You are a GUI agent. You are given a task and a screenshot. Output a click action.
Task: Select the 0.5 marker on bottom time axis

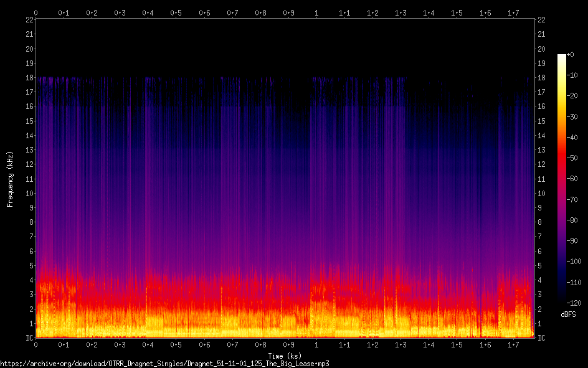click(176, 344)
